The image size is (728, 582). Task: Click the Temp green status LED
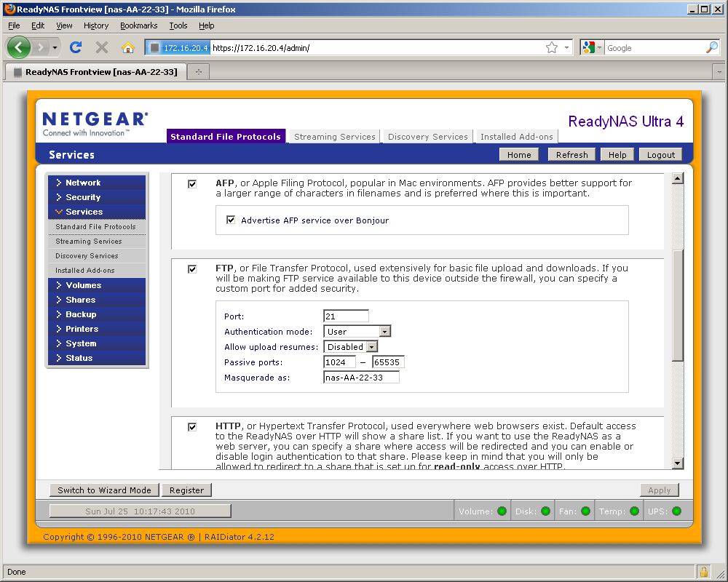634,511
